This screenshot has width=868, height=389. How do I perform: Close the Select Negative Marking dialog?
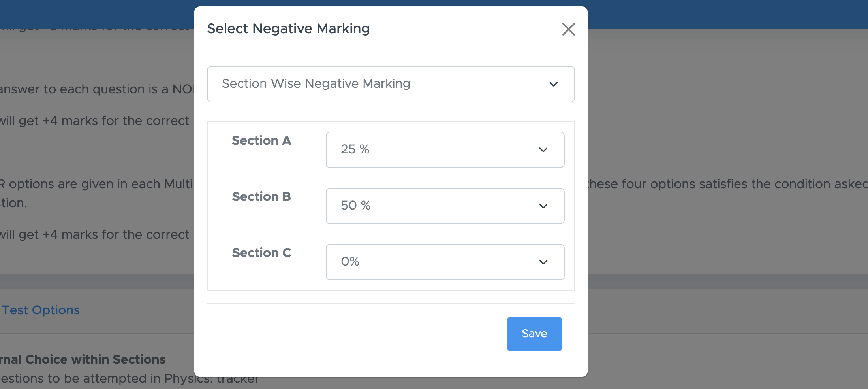(568, 29)
